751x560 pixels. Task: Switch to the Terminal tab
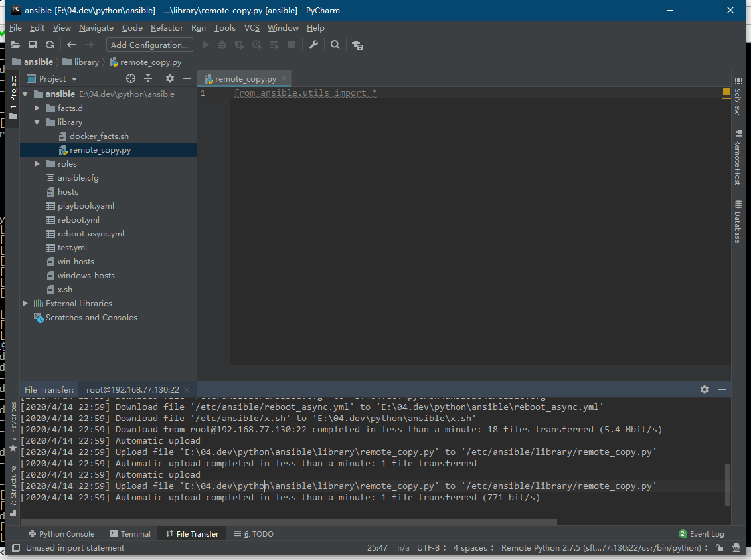130,533
